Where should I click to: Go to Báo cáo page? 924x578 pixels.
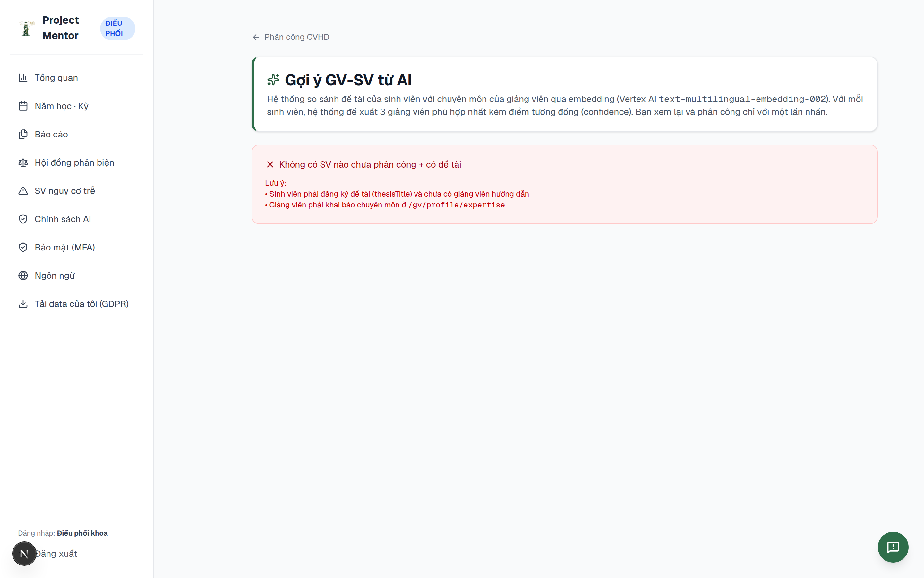coord(77,135)
